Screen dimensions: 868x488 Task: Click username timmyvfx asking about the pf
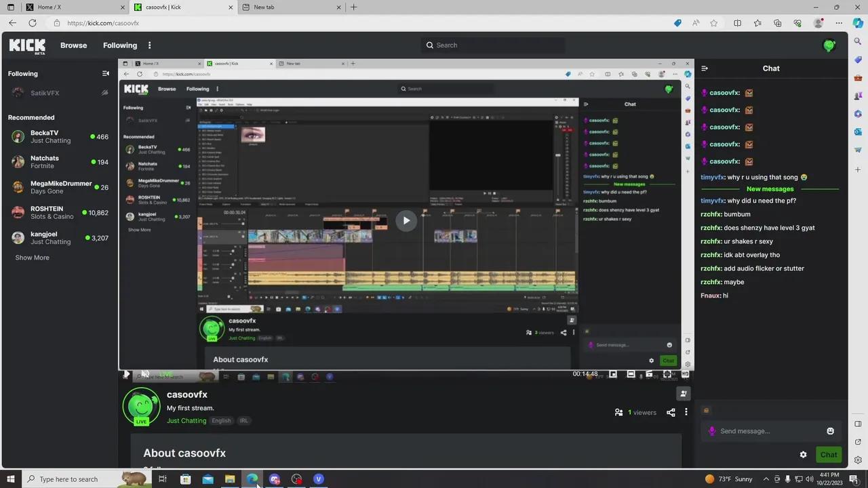pos(712,201)
